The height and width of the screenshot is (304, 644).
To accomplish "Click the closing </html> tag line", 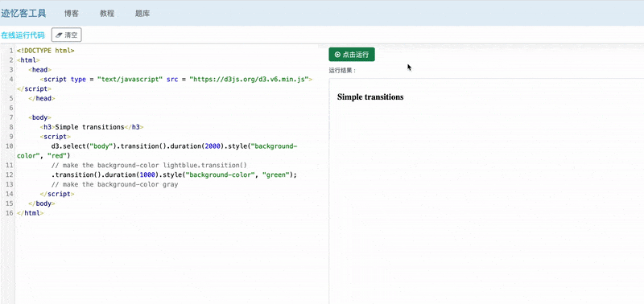I will click(x=30, y=213).
